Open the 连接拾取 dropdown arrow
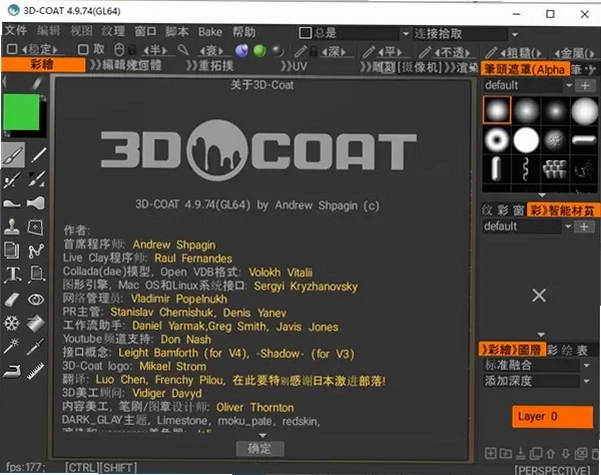Viewport: 601px width, 475px height. (515, 35)
